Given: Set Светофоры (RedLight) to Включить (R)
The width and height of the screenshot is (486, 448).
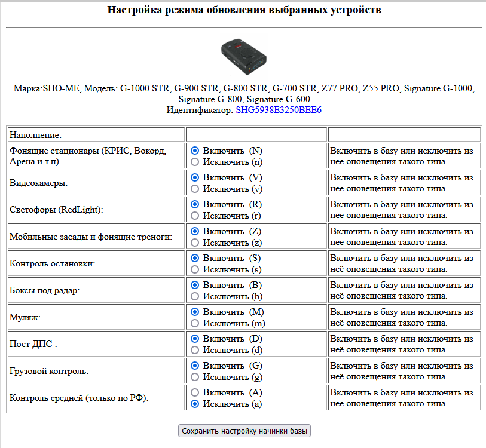Looking at the screenshot, I should pyautogui.click(x=195, y=204).
